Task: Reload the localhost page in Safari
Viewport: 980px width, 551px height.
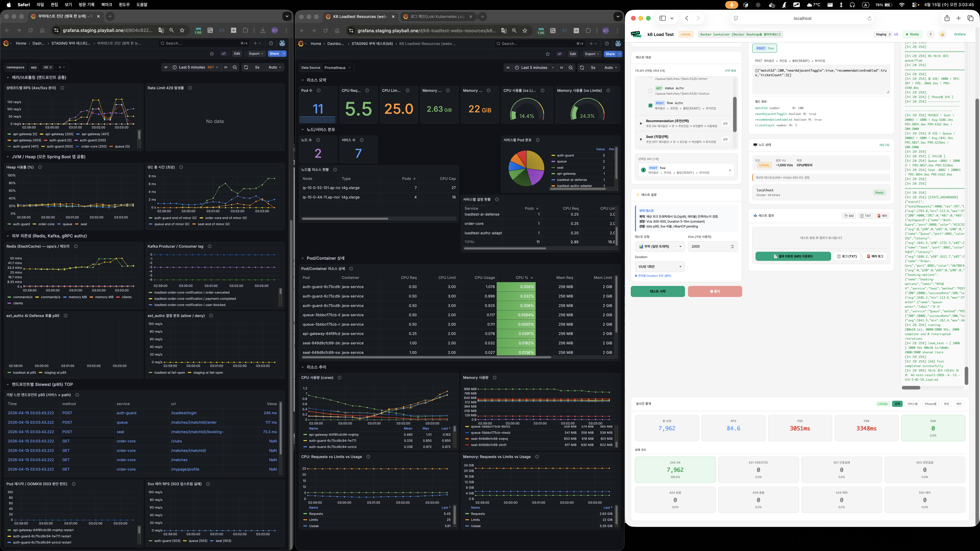Action: [869, 18]
